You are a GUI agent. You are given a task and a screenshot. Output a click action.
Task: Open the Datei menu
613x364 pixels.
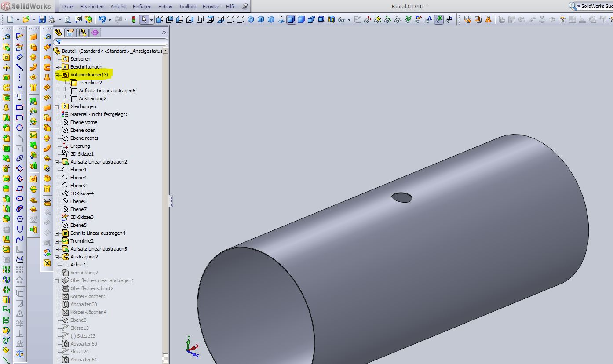pos(68,7)
